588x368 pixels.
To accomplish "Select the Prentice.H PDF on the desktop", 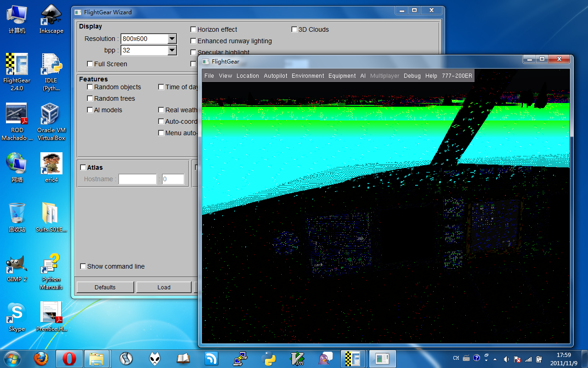I will pyautogui.click(x=51, y=317).
